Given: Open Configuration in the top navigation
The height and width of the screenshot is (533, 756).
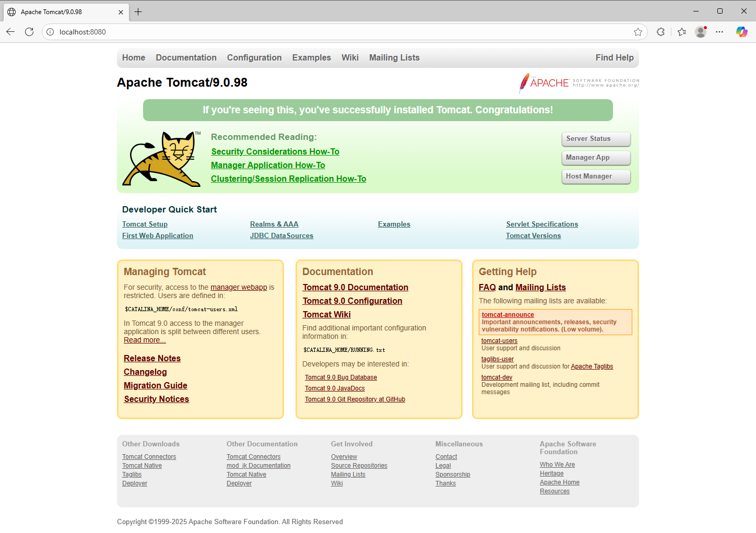Looking at the screenshot, I should coord(254,57).
